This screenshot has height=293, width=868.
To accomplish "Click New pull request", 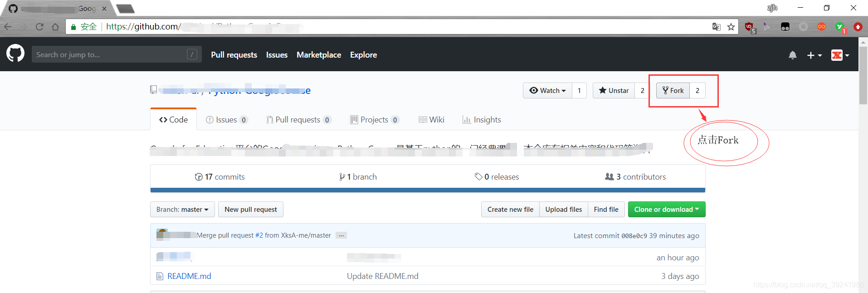I will (250, 209).
